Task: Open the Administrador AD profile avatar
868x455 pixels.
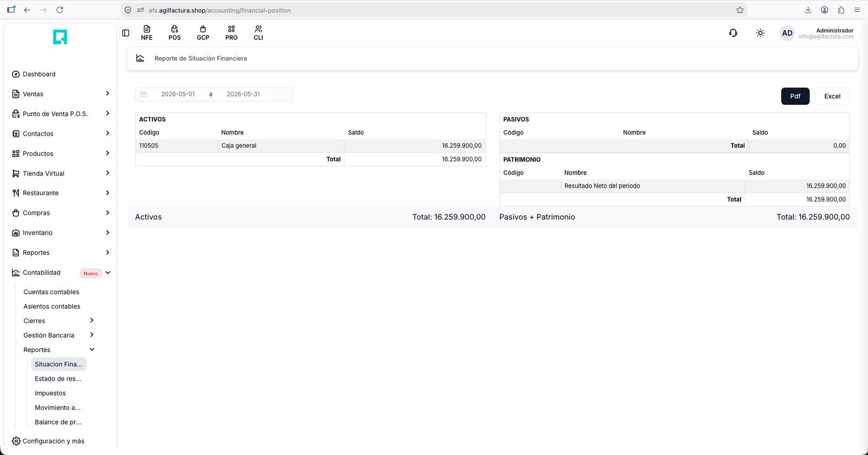Action: click(x=787, y=33)
